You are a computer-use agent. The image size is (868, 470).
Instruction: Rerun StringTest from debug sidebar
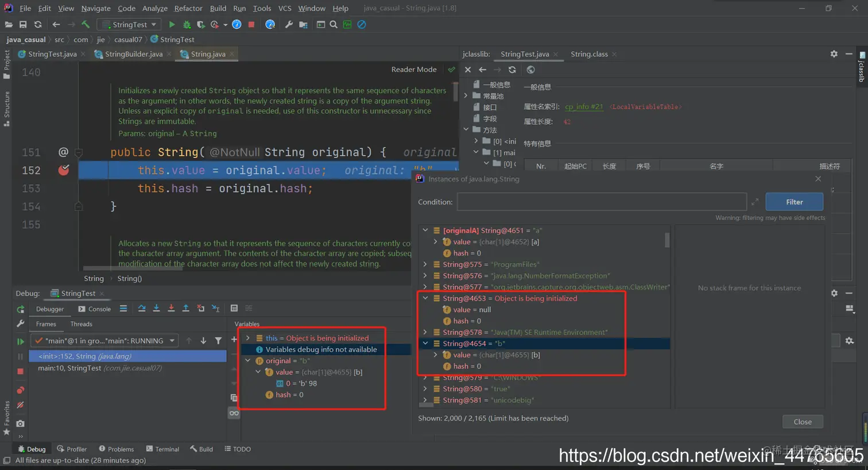coord(21,309)
